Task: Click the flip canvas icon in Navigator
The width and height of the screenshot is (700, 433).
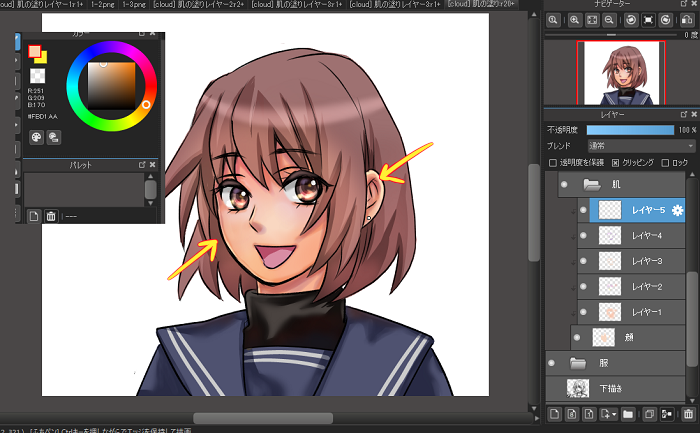Action: tap(688, 20)
